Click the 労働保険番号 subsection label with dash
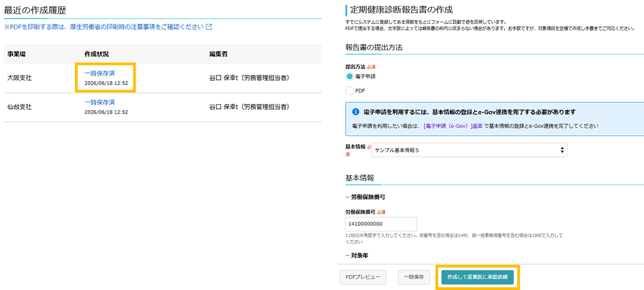The image size is (644, 290). click(365, 197)
